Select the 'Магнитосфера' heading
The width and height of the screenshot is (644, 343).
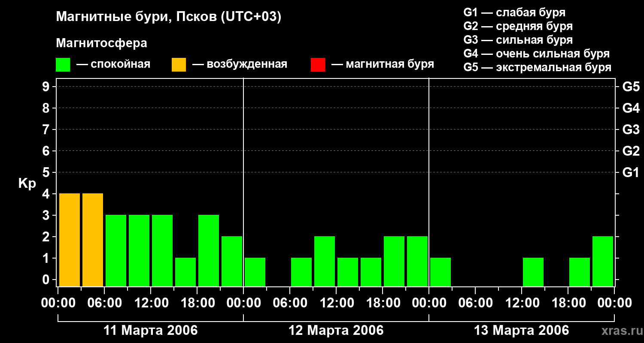click(102, 43)
